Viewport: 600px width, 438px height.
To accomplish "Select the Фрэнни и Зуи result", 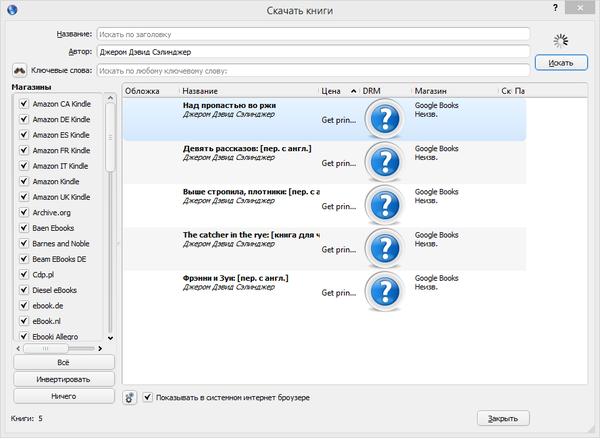I will click(x=324, y=292).
